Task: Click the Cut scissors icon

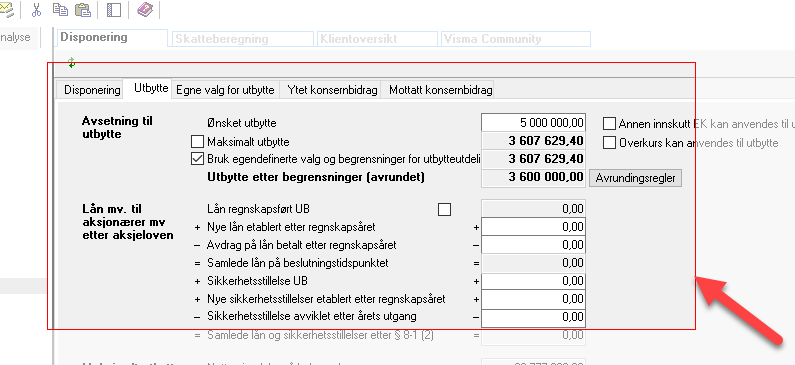Action: click(x=37, y=10)
